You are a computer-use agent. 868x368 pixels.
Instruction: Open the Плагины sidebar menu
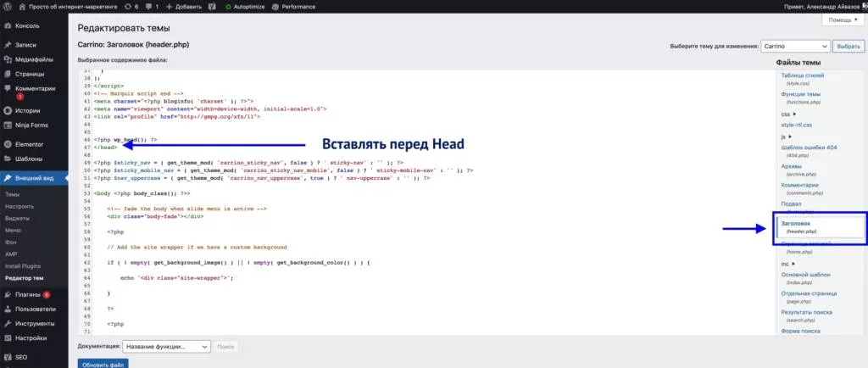(x=34, y=294)
